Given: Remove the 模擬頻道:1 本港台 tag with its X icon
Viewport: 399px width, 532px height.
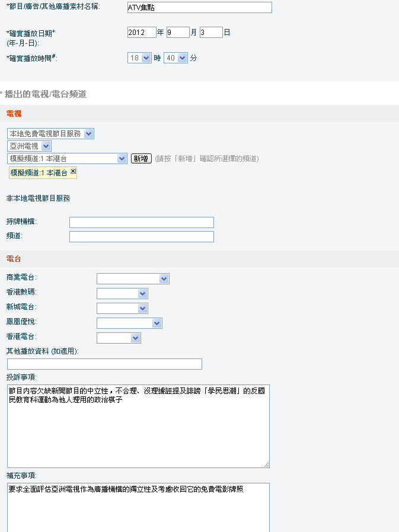Looking at the screenshot, I should click(73, 171).
